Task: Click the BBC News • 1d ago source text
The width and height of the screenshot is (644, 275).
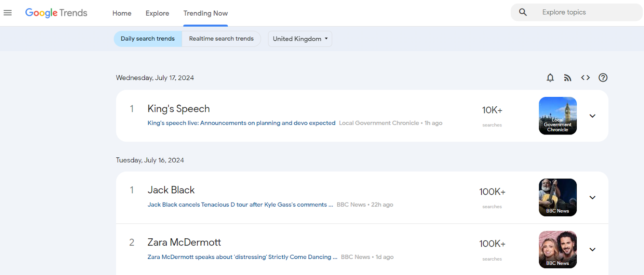Action: 367,257
